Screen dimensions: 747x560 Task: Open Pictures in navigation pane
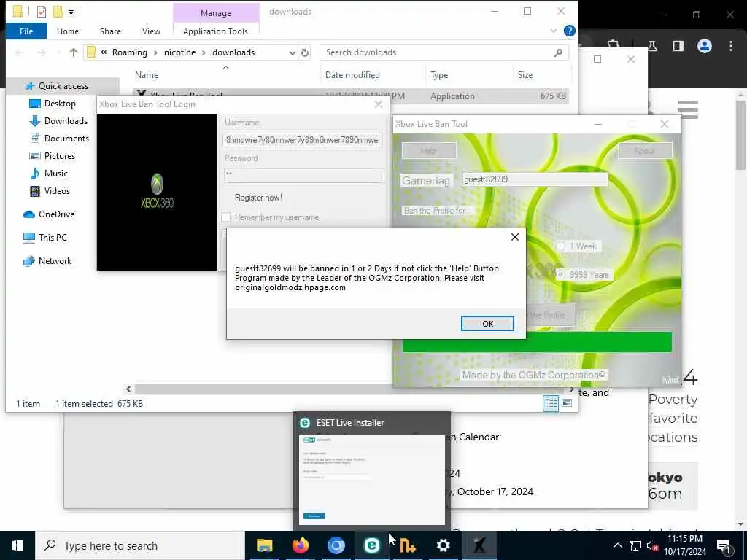coord(60,156)
